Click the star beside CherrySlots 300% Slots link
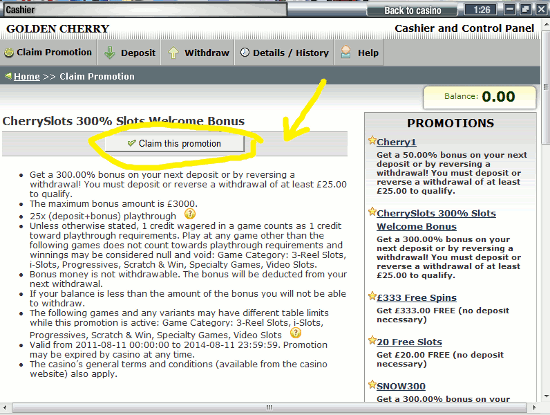This screenshot has height=415, width=550. (372, 212)
